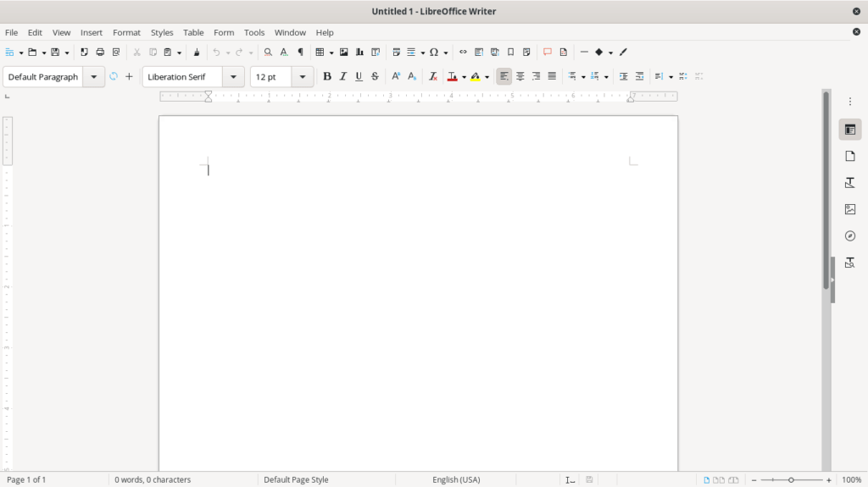The image size is (868, 487).
Task: Click the yellow highlighting color button
Action: (475, 76)
